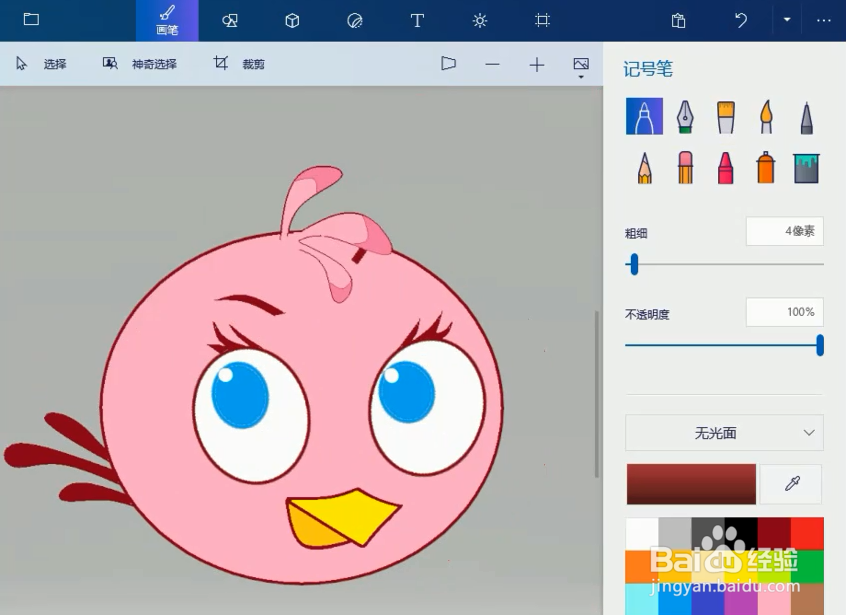
Task: Select the Spray can brush
Action: (x=766, y=168)
